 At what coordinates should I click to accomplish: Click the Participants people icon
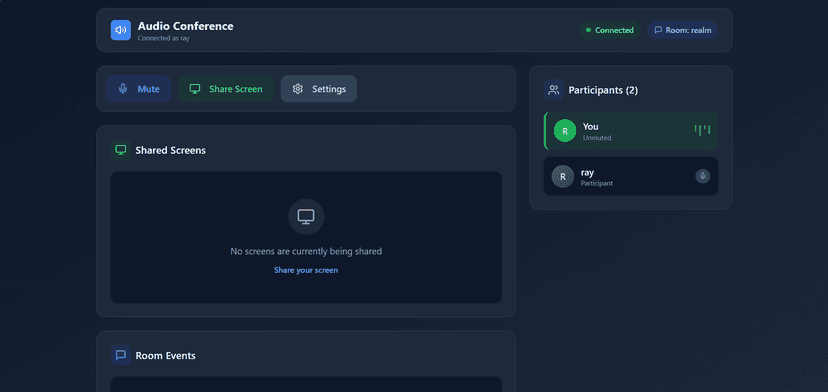[553, 90]
